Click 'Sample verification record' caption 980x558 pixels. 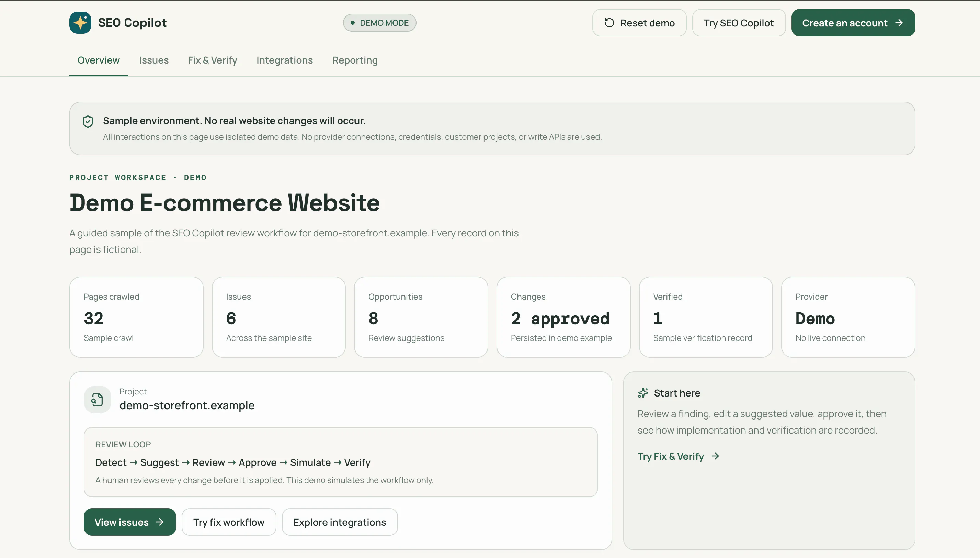coord(703,338)
